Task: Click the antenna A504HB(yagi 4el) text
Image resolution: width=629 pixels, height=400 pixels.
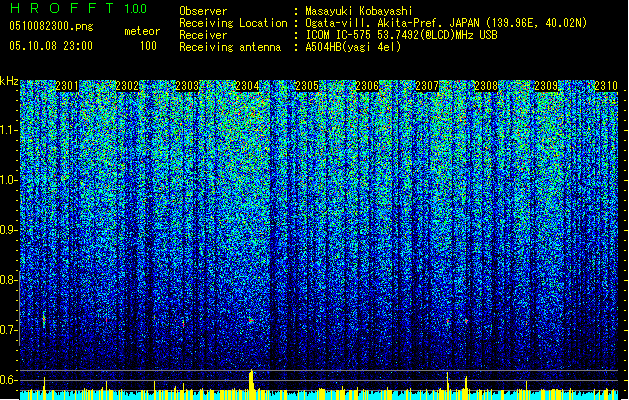Action: point(353,47)
